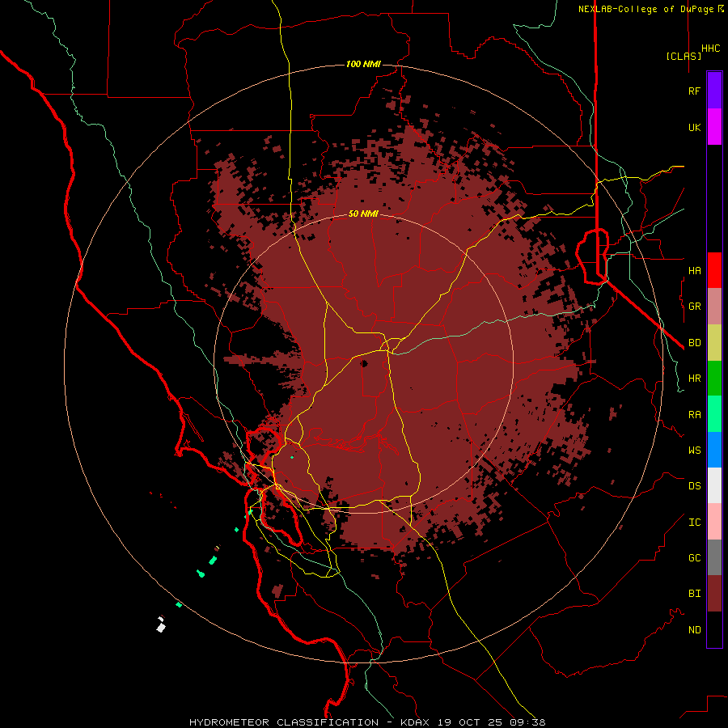Click the WS legend label
The image size is (728, 728).
[694, 450]
